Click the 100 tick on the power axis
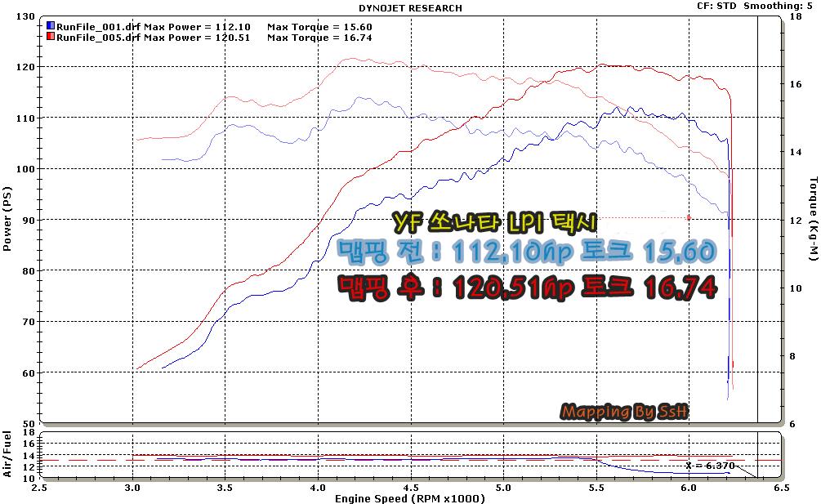The width and height of the screenshot is (821, 504). click(25, 169)
